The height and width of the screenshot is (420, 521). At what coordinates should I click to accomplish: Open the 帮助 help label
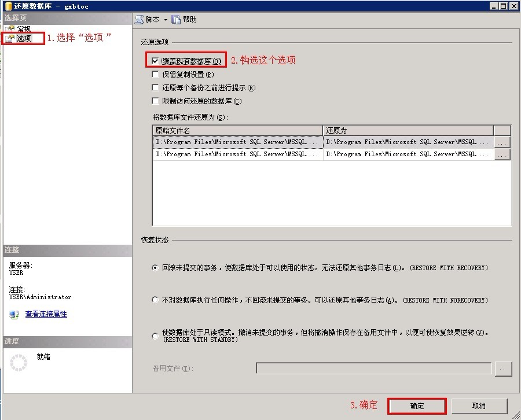pyautogui.click(x=189, y=20)
